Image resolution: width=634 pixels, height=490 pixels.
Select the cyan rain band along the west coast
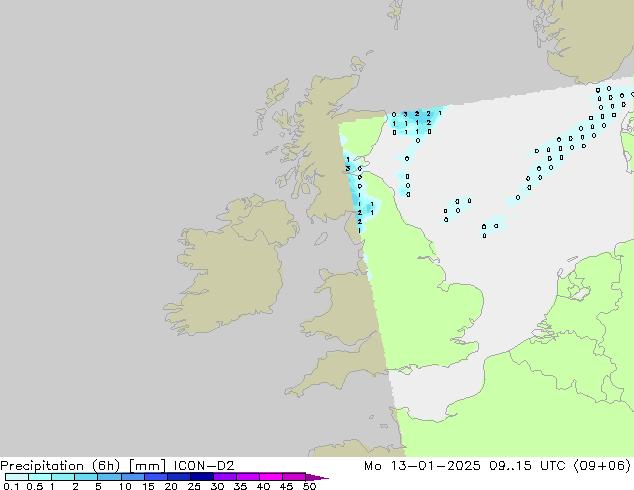358,195
